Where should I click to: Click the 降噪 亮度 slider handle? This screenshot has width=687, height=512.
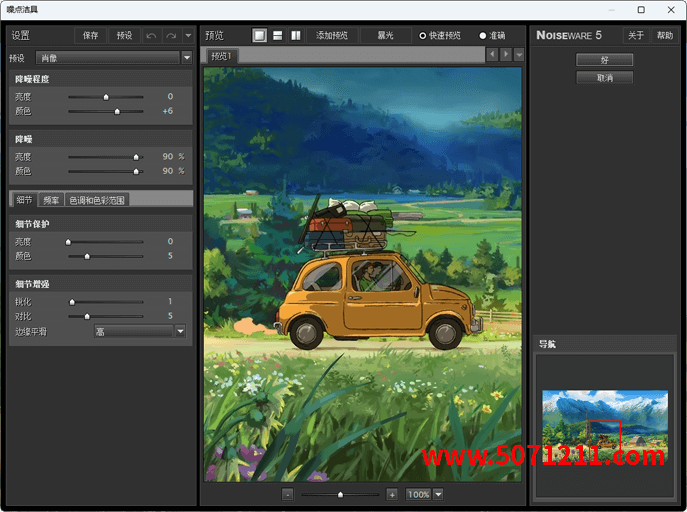click(x=136, y=157)
